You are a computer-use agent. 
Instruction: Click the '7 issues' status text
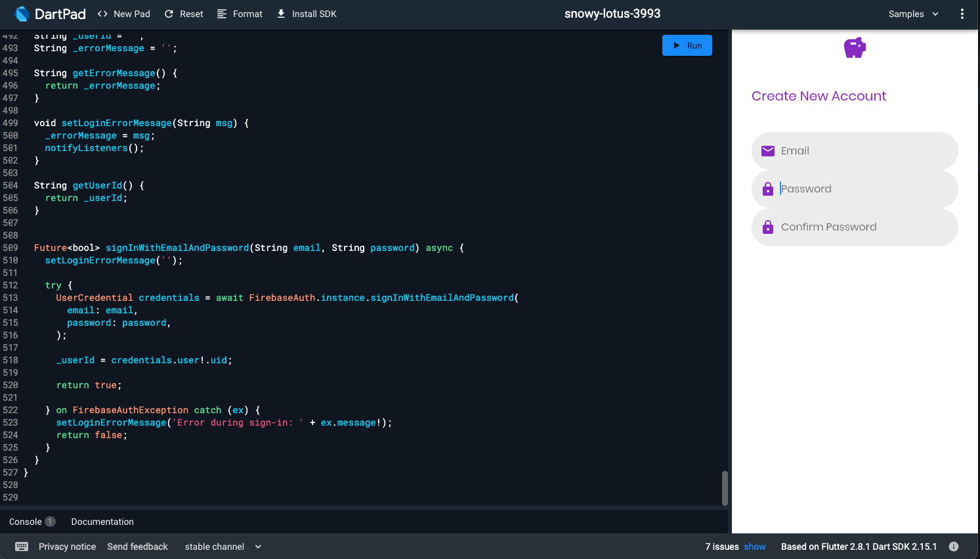[x=722, y=547]
